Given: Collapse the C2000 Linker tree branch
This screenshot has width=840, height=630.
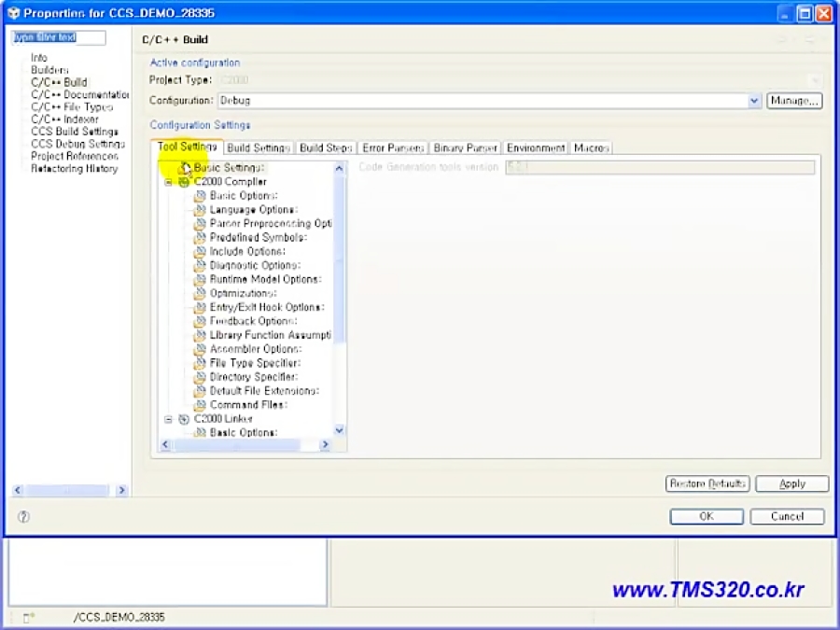Looking at the screenshot, I should coord(168,418).
